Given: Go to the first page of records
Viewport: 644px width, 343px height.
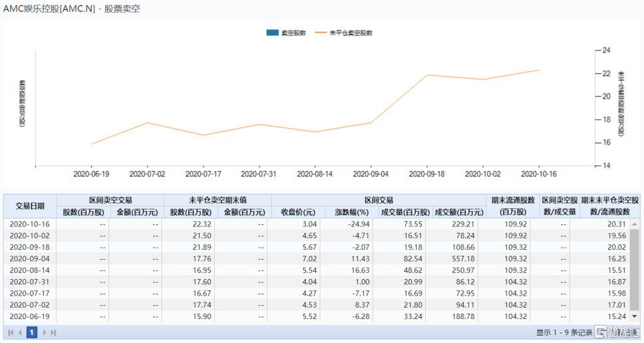Looking at the screenshot, I should pyautogui.click(x=11, y=332).
